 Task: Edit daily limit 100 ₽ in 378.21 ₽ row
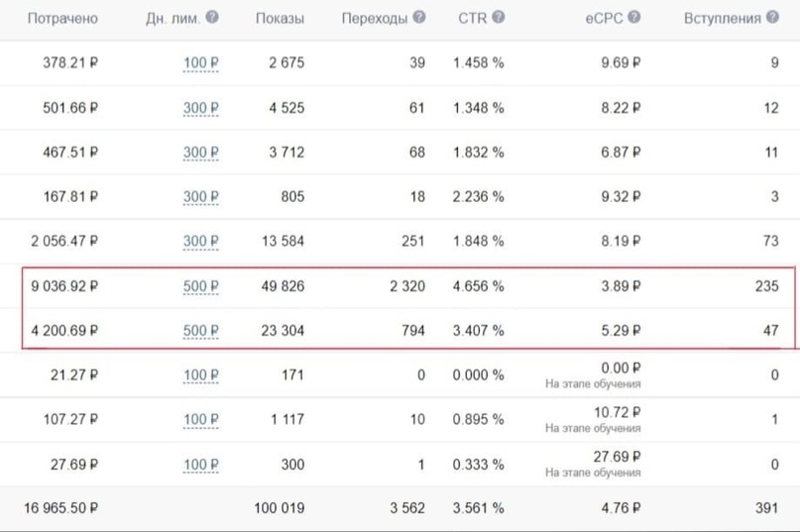[x=201, y=63]
